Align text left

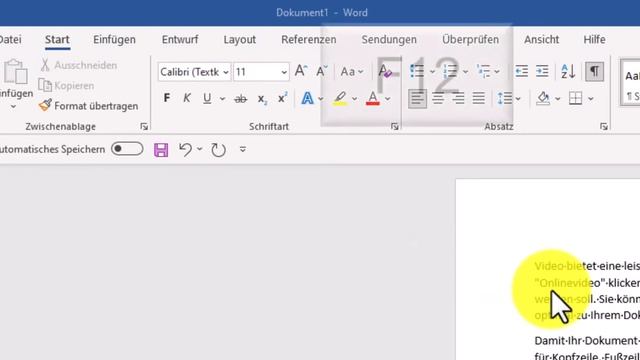point(417,98)
